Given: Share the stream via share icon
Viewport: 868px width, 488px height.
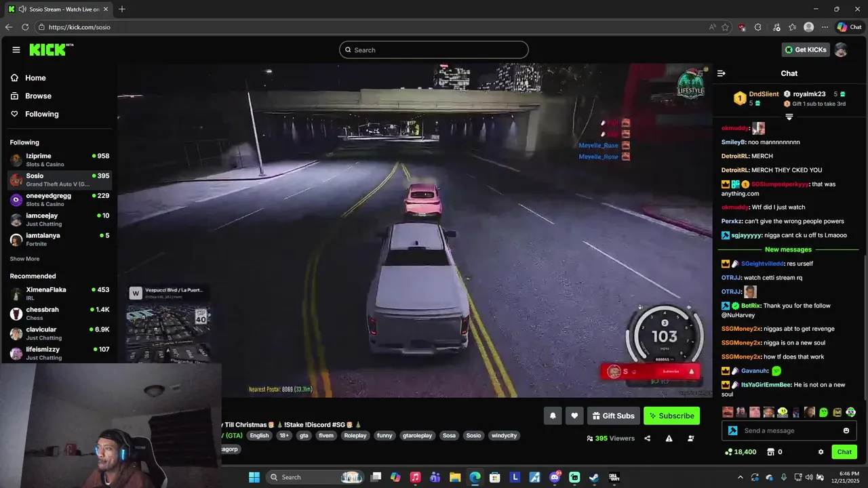Looking at the screenshot, I should click(x=647, y=439).
